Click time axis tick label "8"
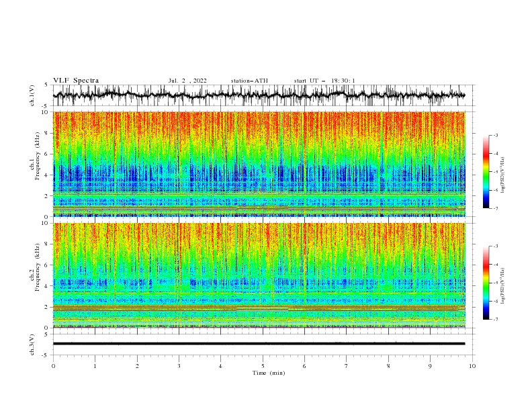The height and width of the screenshot is (411, 532). pyautogui.click(x=388, y=366)
